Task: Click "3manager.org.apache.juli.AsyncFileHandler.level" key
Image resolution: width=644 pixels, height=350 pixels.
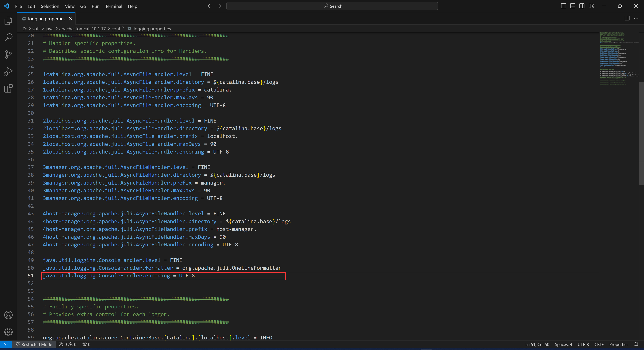Action: (116, 167)
